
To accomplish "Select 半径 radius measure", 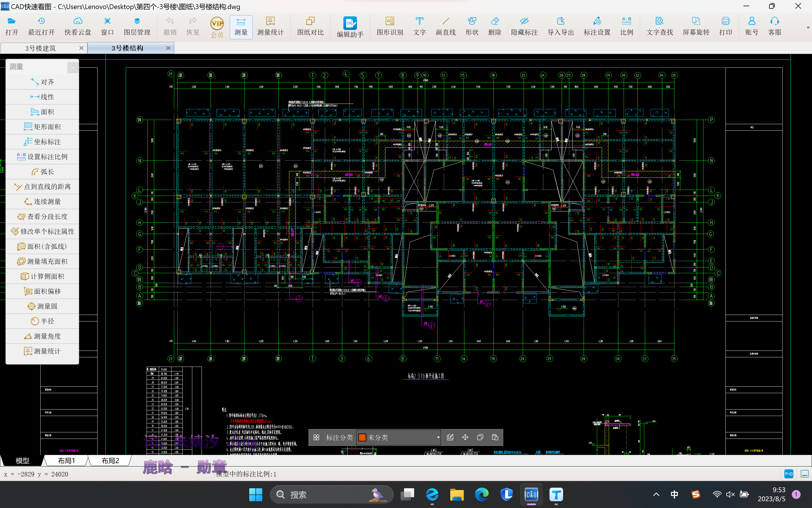I will click(42, 321).
